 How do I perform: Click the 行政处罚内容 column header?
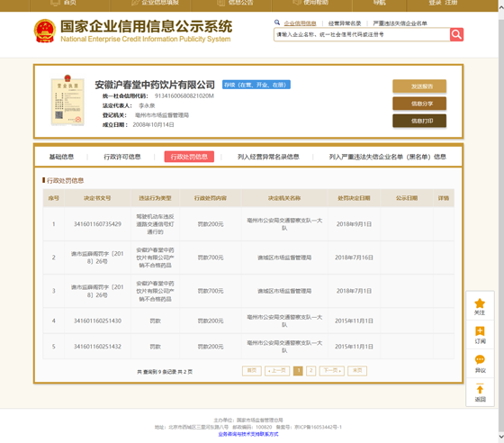coord(211,198)
